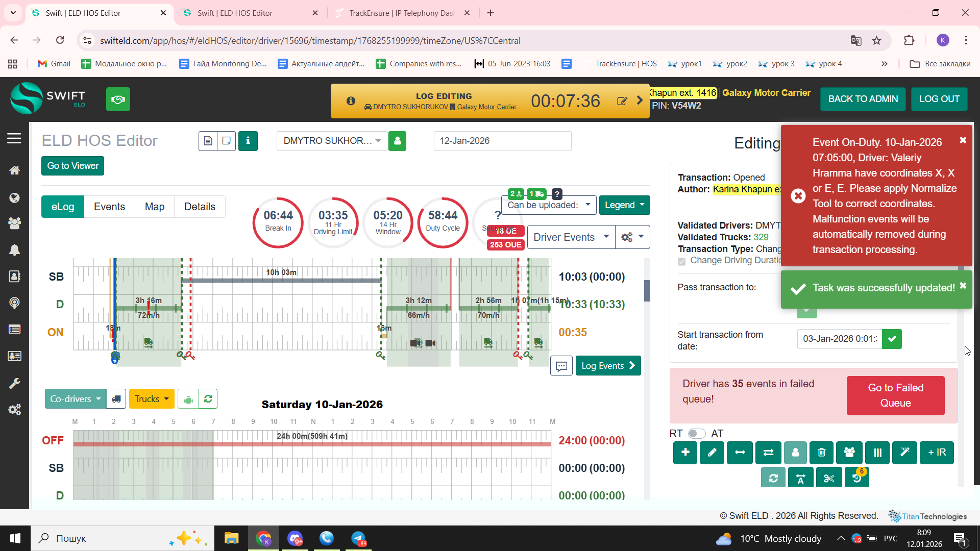Image resolution: width=980 pixels, height=551 pixels.
Task: Open undo history with badge 6
Action: (857, 478)
